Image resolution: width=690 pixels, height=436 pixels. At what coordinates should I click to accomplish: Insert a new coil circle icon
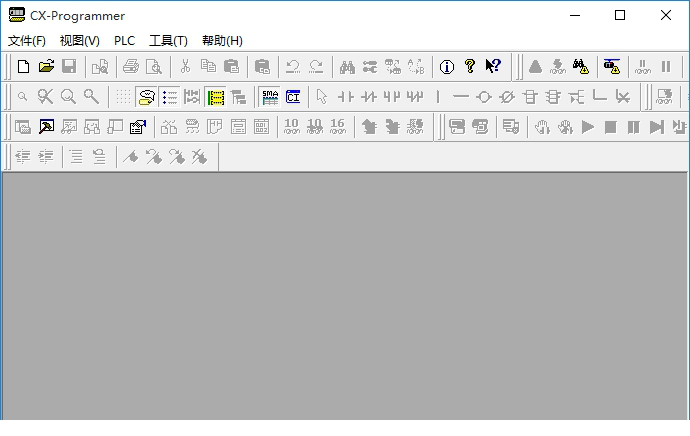[x=484, y=97]
